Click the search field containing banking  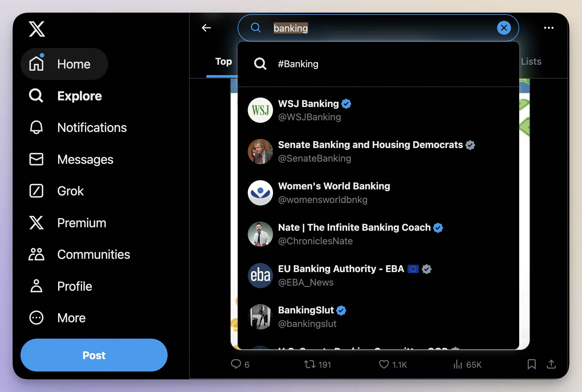click(378, 28)
